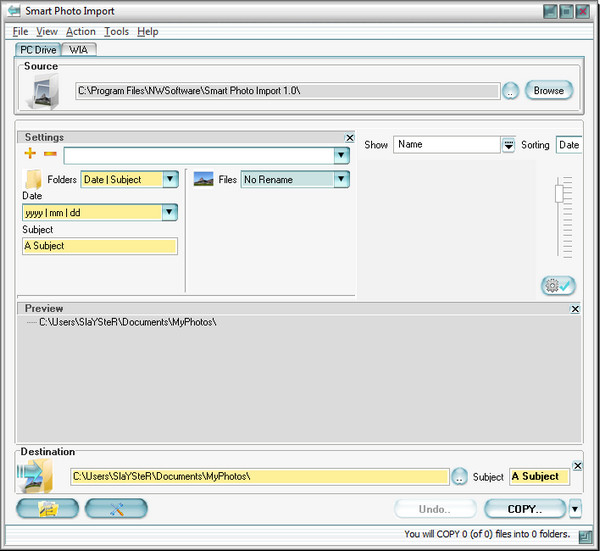Close the Preview panel
The image size is (600, 551).
click(x=575, y=309)
